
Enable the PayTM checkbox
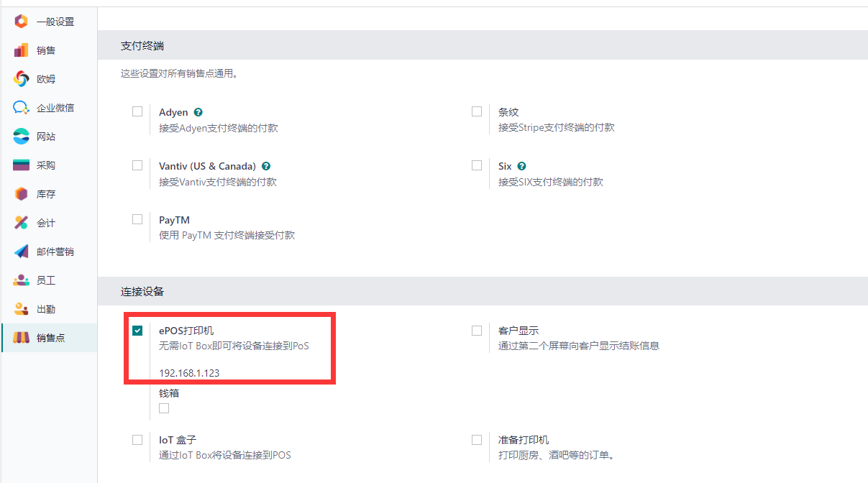(x=137, y=219)
